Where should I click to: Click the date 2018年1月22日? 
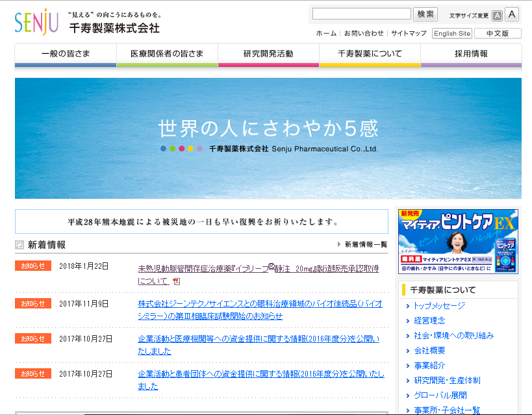coord(84,266)
